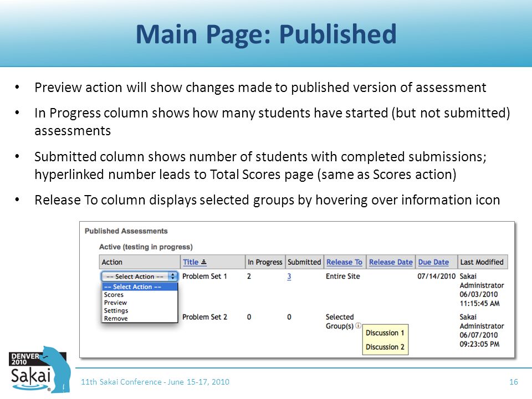Viewport: 532px width, 399px height.
Task: Click the 'Submitted' column header
Action: pyautogui.click(x=304, y=262)
